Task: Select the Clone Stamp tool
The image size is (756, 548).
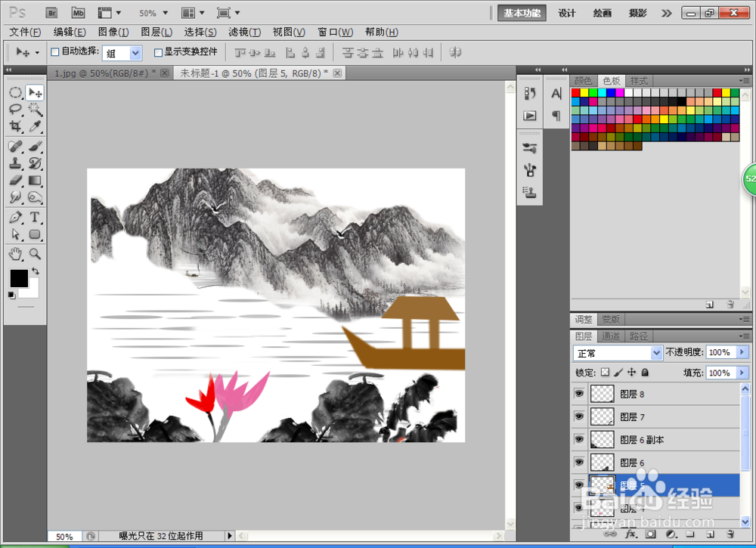Action: [x=17, y=162]
